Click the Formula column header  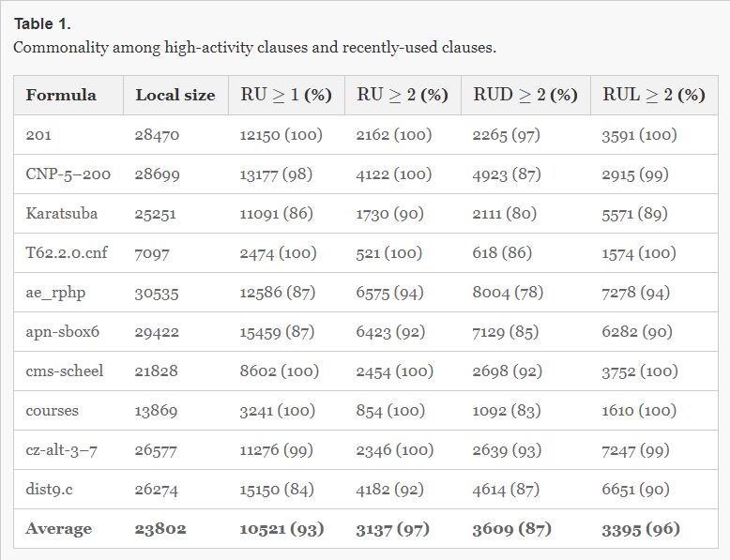61,95
